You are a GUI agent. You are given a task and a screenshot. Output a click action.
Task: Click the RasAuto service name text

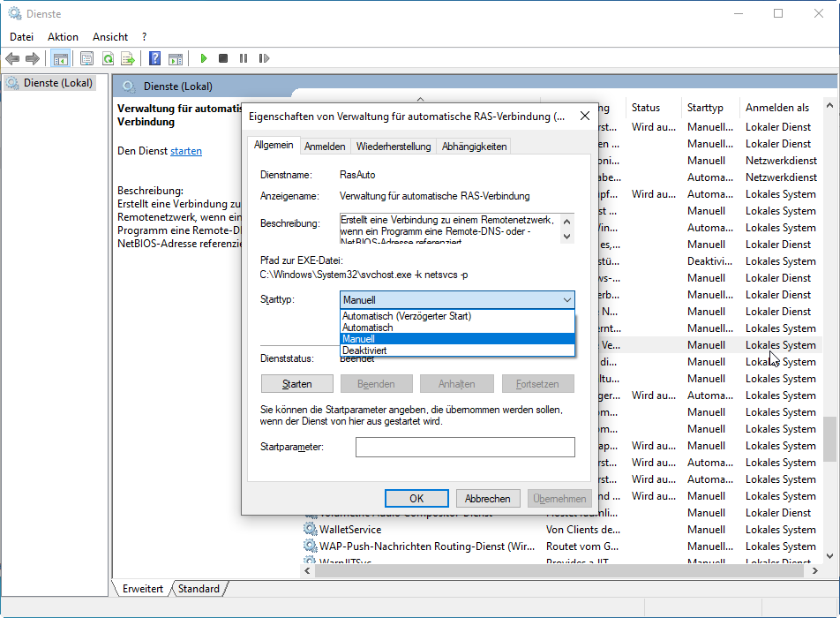(357, 175)
